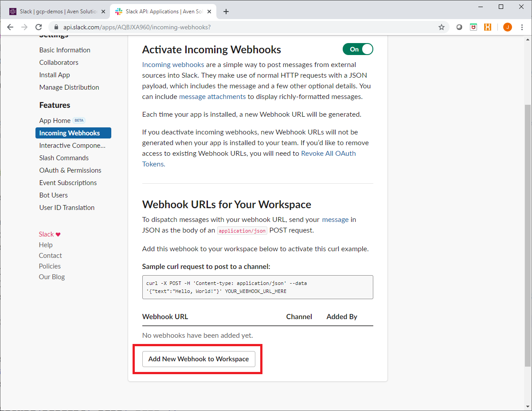Image resolution: width=532 pixels, height=411 pixels.
Task: Open the Collaborators page
Action: [x=59, y=63]
